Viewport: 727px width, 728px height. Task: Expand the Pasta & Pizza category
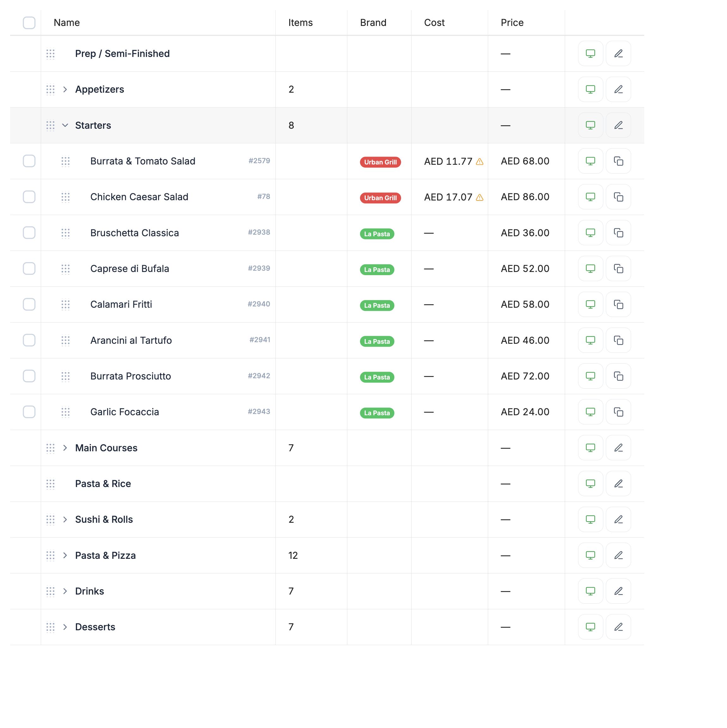[x=65, y=555]
